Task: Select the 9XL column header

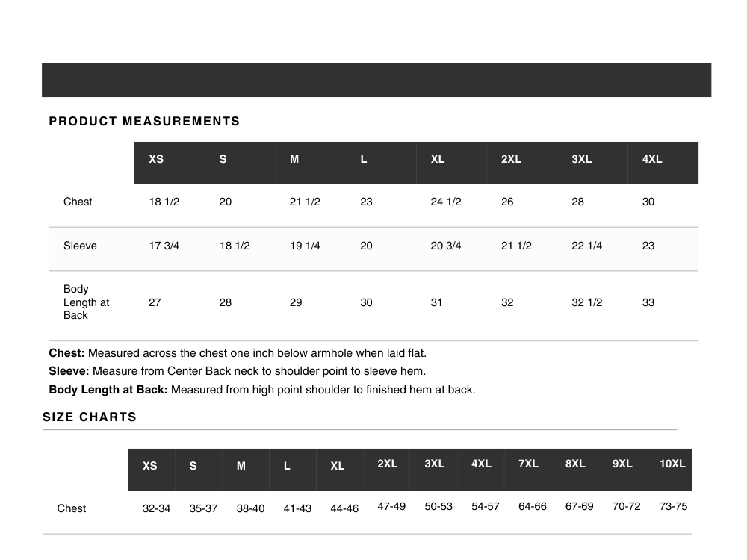Action: click(622, 464)
